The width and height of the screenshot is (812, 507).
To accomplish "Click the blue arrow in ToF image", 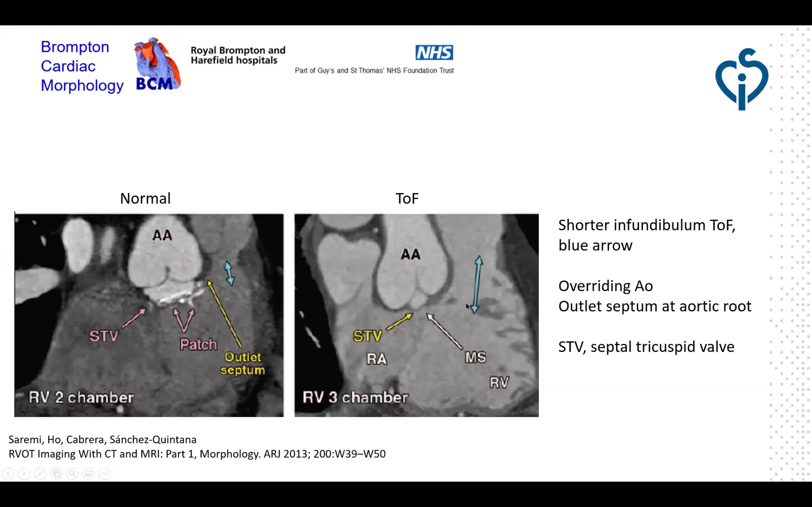I will 477,284.
